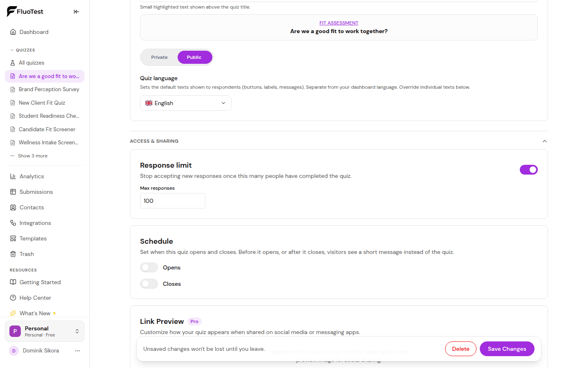This screenshot has height=368, width=588.
Task: Click the Brand Perception Survey document icon
Action: point(13,90)
